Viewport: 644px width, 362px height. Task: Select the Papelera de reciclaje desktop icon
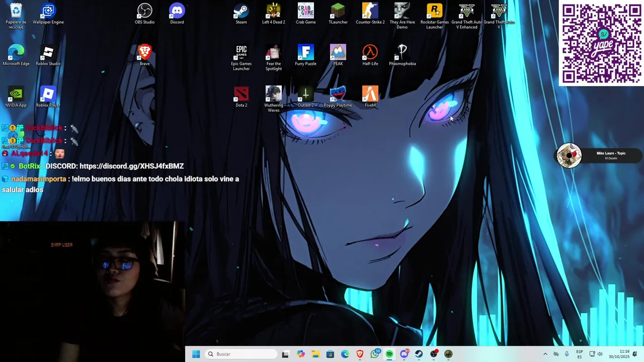[x=16, y=16]
